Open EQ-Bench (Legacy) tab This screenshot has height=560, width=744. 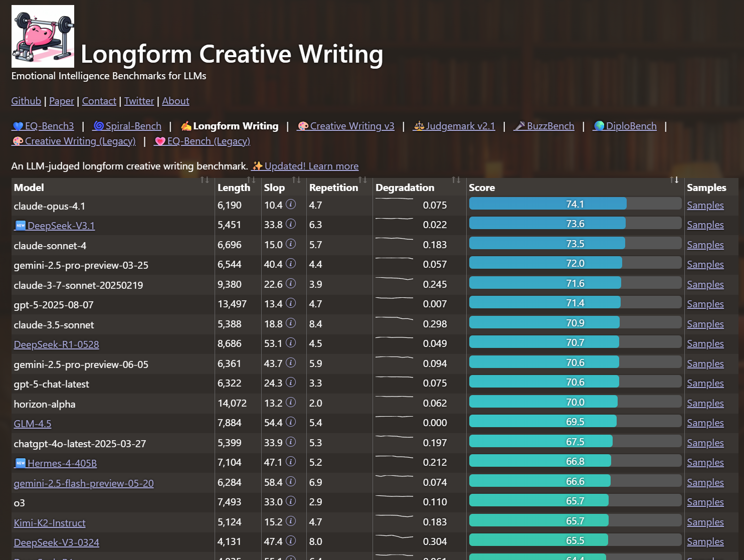202,141
